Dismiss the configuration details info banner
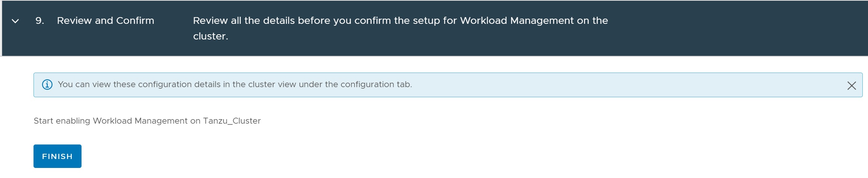Image resolution: width=868 pixels, height=178 pixels. (851, 86)
